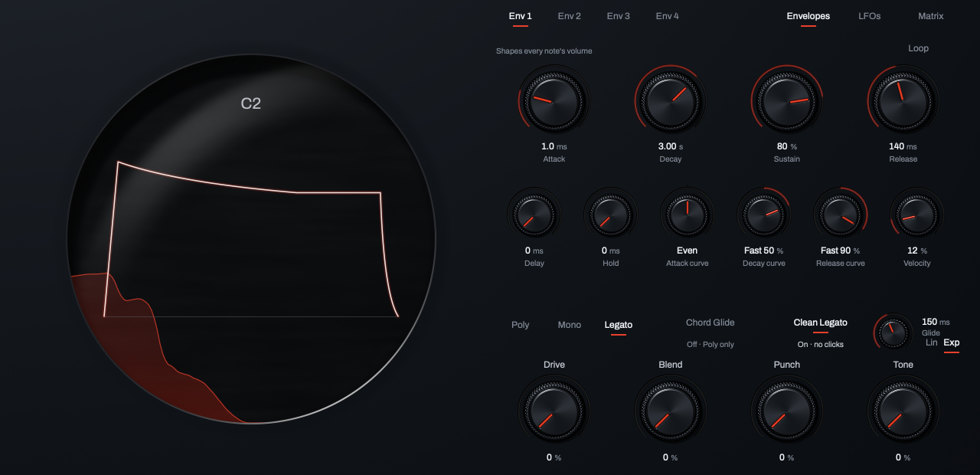Open the Env 3 tab
The width and height of the screenshot is (980, 475).
click(619, 16)
